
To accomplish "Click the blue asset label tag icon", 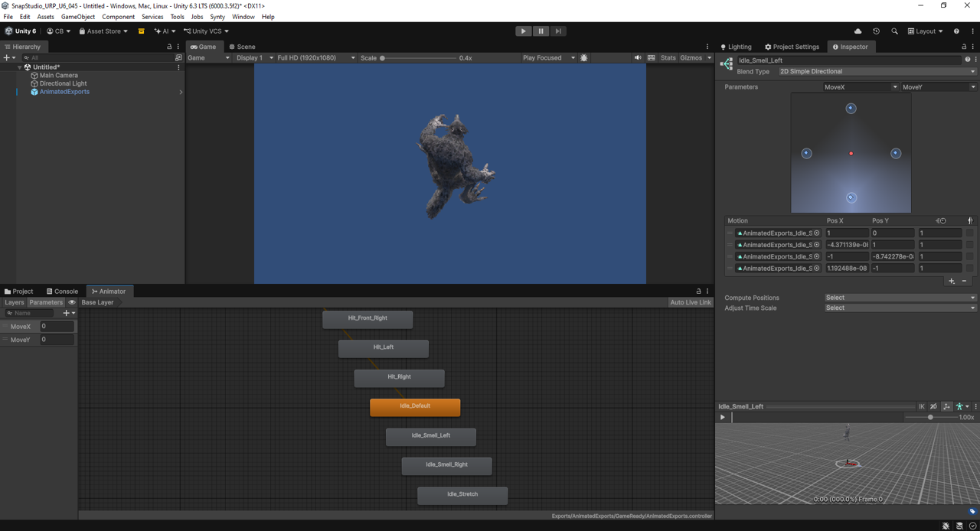I will point(972,511).
